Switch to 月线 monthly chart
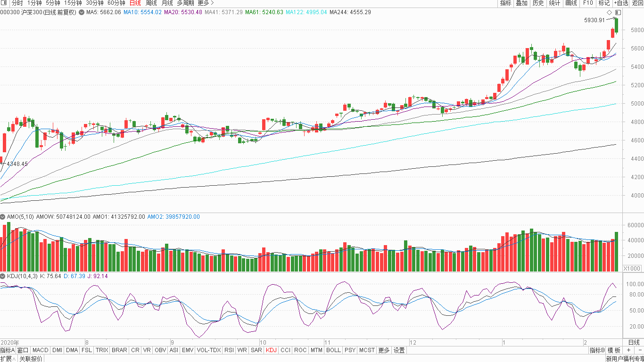644x362 pixels. (167, 3)
